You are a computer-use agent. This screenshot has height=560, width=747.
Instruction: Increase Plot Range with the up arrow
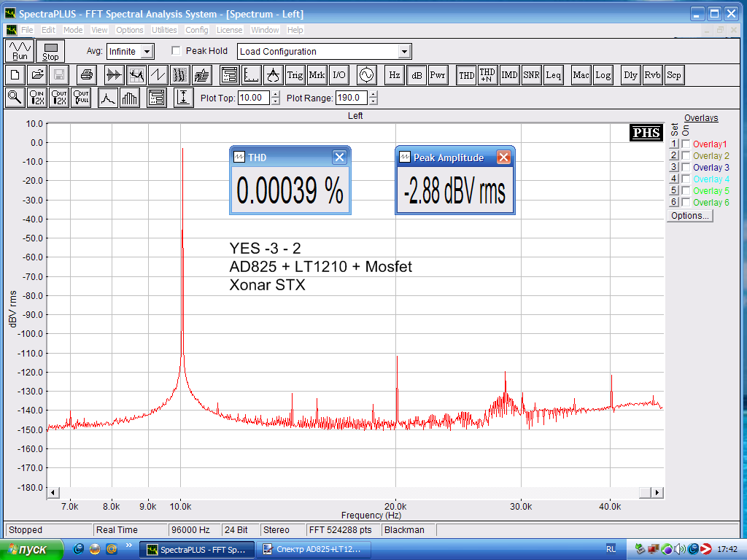pos(373,94)
